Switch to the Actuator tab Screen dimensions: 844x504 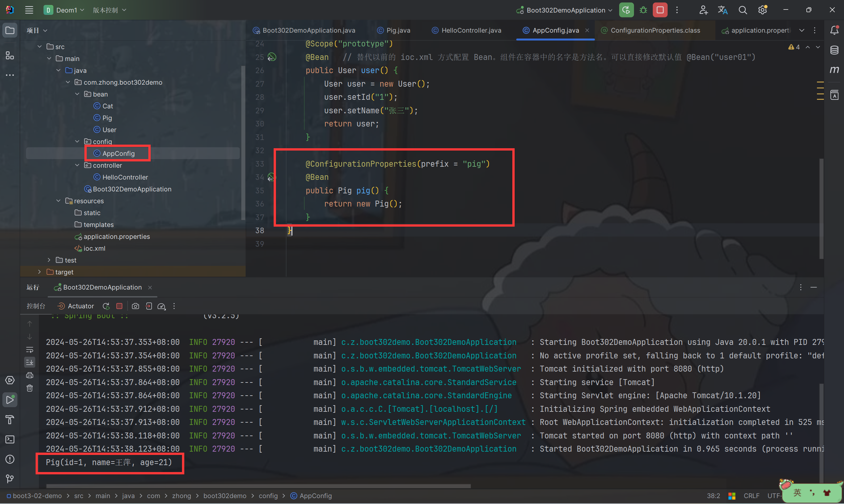click(x=76, y=306)
